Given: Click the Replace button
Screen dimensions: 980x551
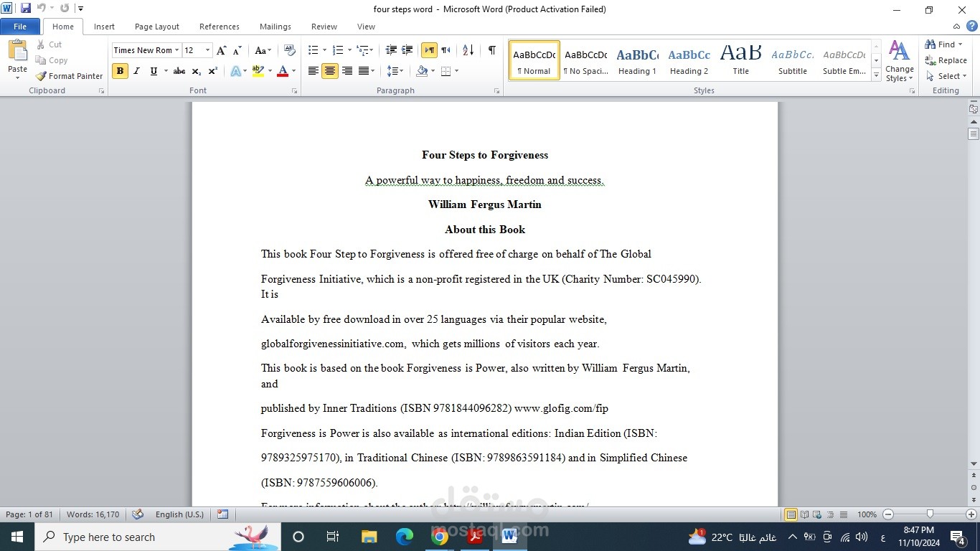Looking at the screenshot, I should [946, 60].
